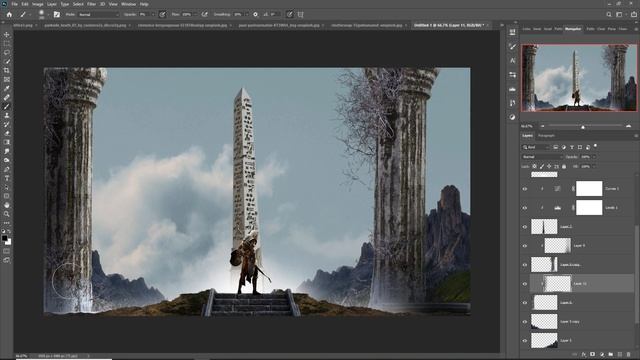Image resolution: width=640 pixels, height=360 pixels.
Task: Click the Navigator preview thumbnail
Action: pos(579,78)
